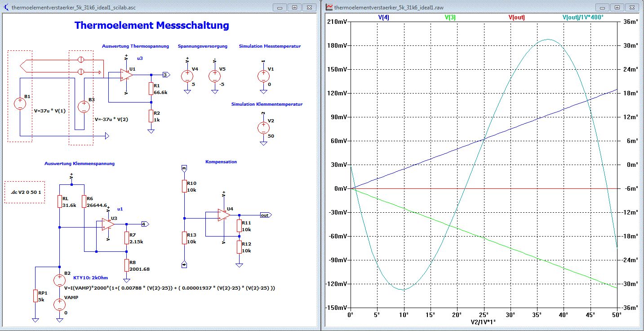Viewport: 644px width, 331px height.
Task: Click the schematic window title bar icon
Action: pyautogui.click(x=7, y=8)
